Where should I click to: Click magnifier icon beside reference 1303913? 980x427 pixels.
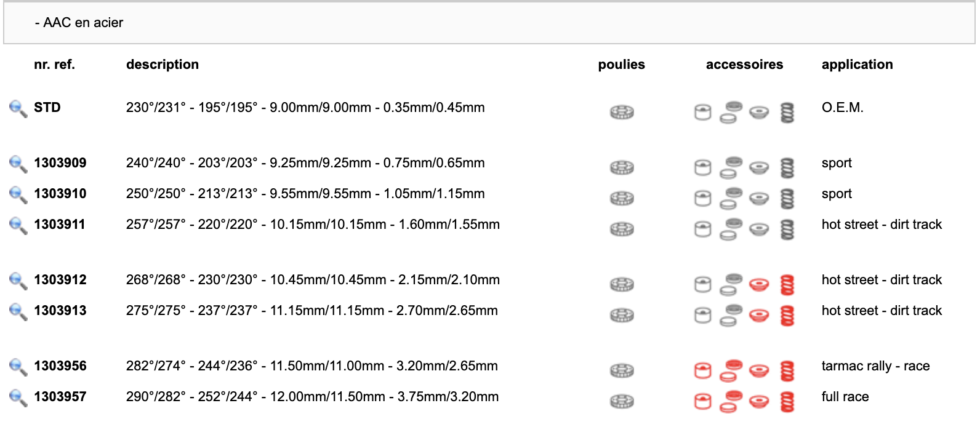tap(18, 312)
